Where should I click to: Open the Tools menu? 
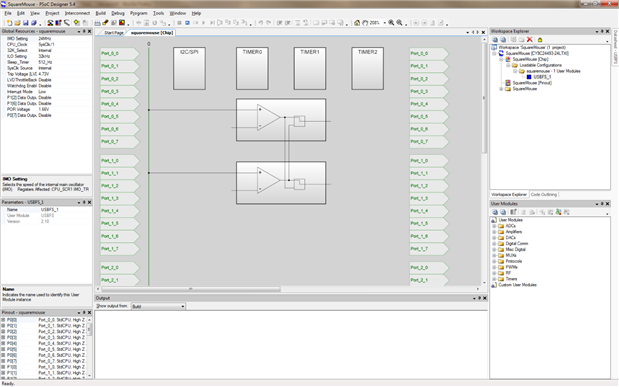(x=158, y=13)
